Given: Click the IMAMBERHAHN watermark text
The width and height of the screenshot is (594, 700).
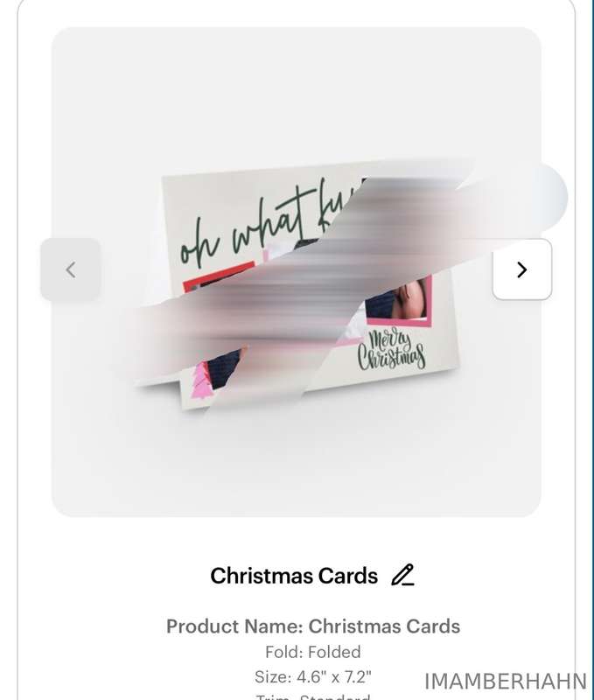Looking at the screenshot, I should pyautogui.click(x=505, y=682).
